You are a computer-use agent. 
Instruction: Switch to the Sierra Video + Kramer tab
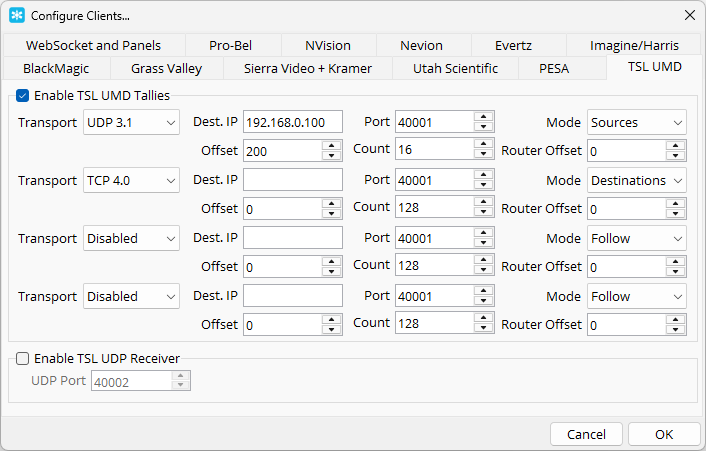308,68
